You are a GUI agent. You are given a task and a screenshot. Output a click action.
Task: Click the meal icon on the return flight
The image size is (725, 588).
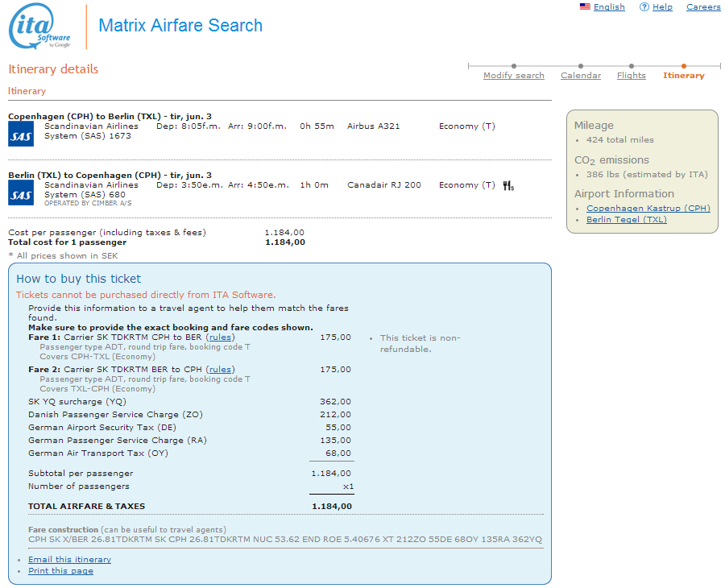507,185
